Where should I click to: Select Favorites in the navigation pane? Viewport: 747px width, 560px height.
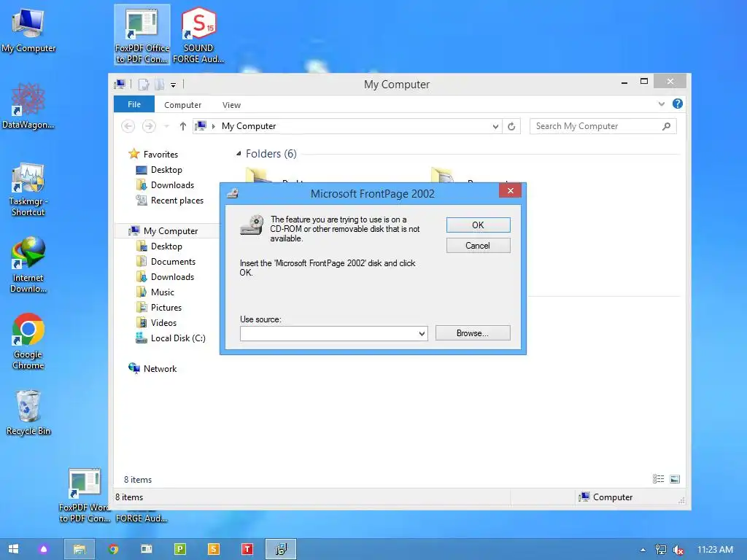point(160,155)
